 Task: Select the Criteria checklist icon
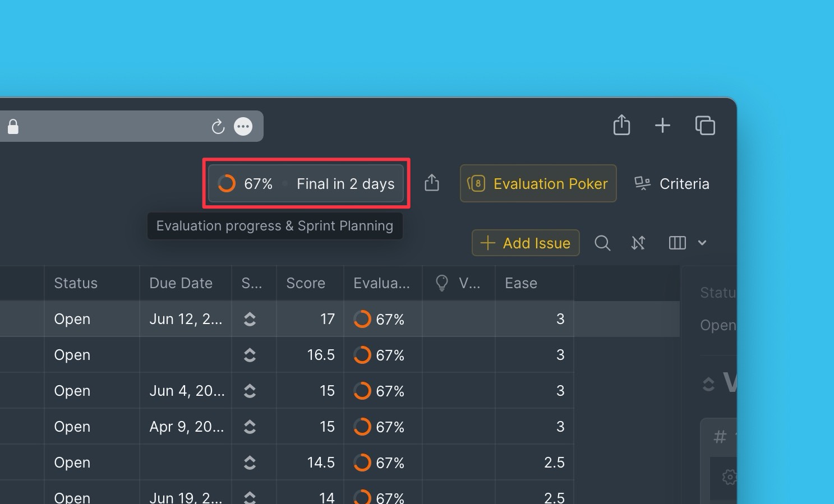tap(642, 183)
